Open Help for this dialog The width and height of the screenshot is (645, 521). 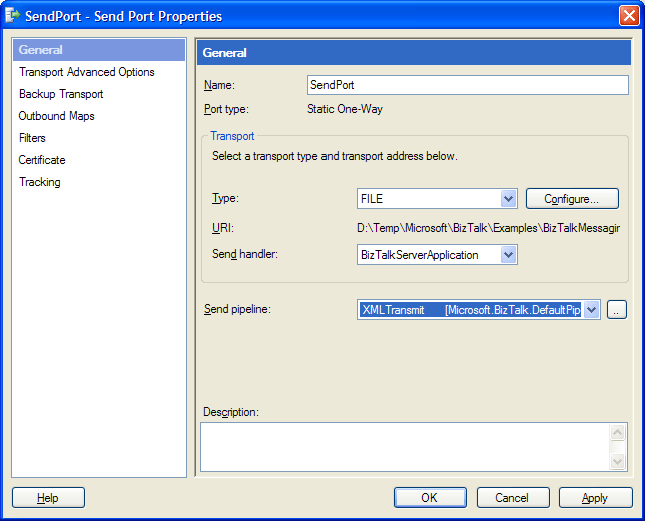48,497
